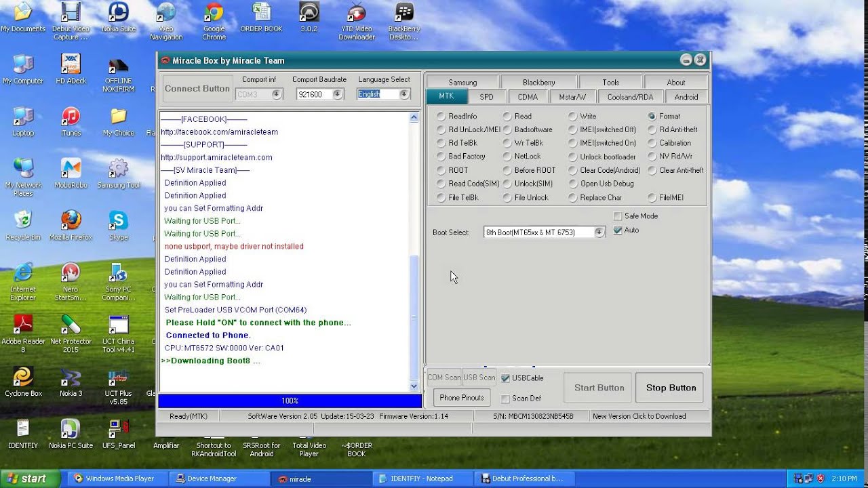Launch Net Protector 2015 icon
This screenshot has width=868, height=488.
pos(71,334)
